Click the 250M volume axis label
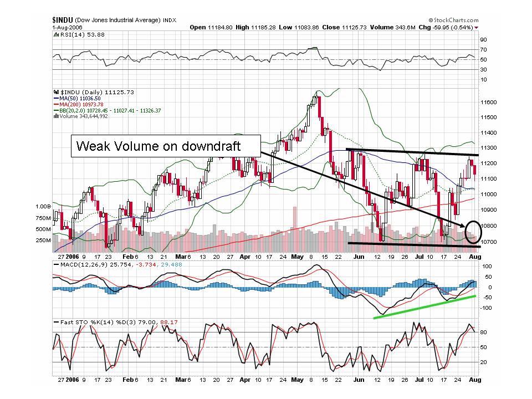Screen dimensions: 532x399 click(x=43, y=241)
